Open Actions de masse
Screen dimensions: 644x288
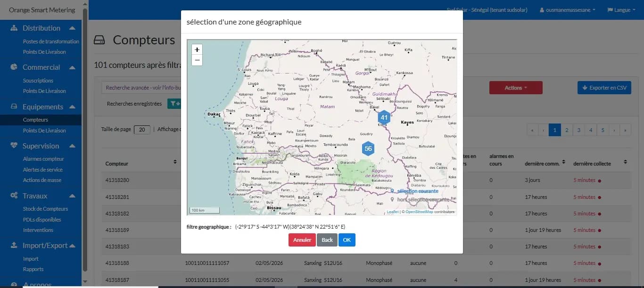[42, 180]
